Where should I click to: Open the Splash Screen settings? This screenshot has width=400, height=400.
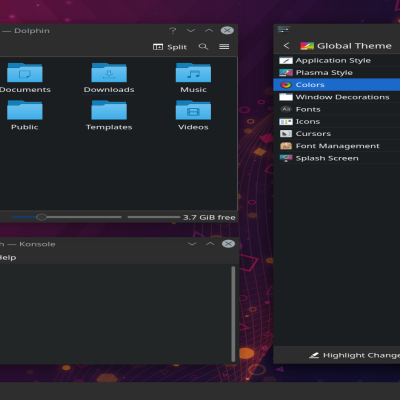point(337,158)
